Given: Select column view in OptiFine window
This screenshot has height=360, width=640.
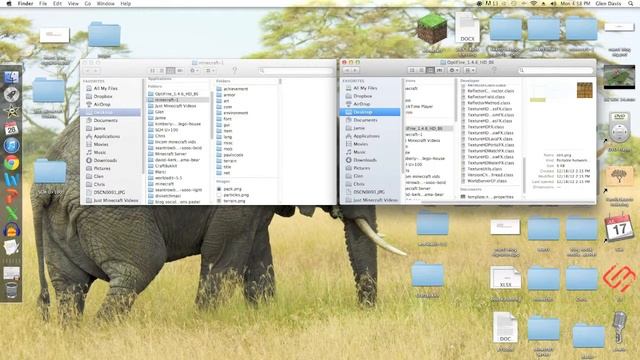Looking at the screenshot, I should click(430, 70).
